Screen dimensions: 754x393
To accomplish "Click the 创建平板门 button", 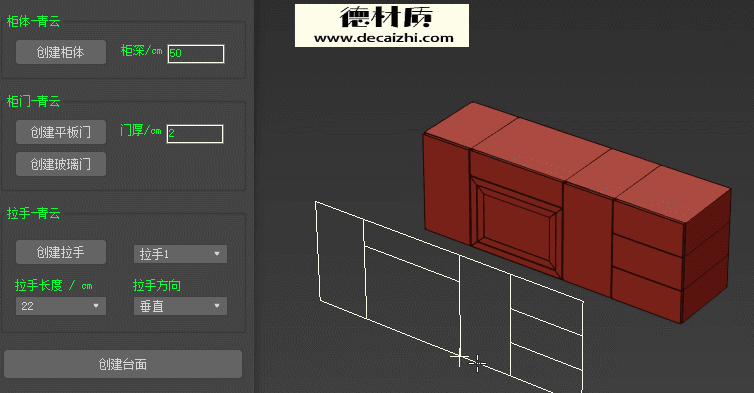I will click(x=61, y=132).
